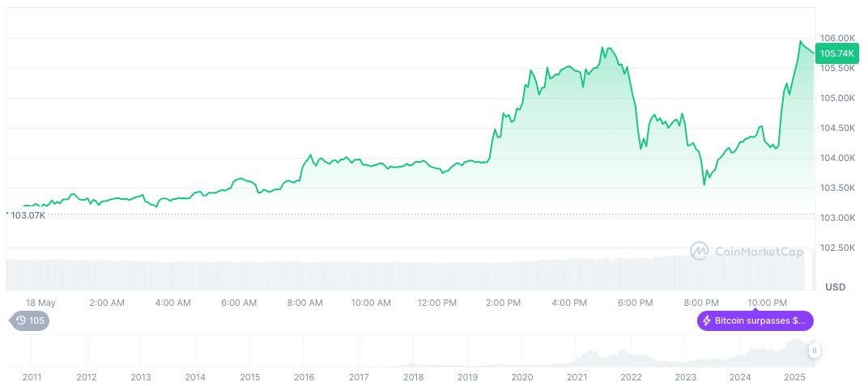Click the 6:00 PM time axis label
This screenshot has height=386, width=868.
[636, 303]
